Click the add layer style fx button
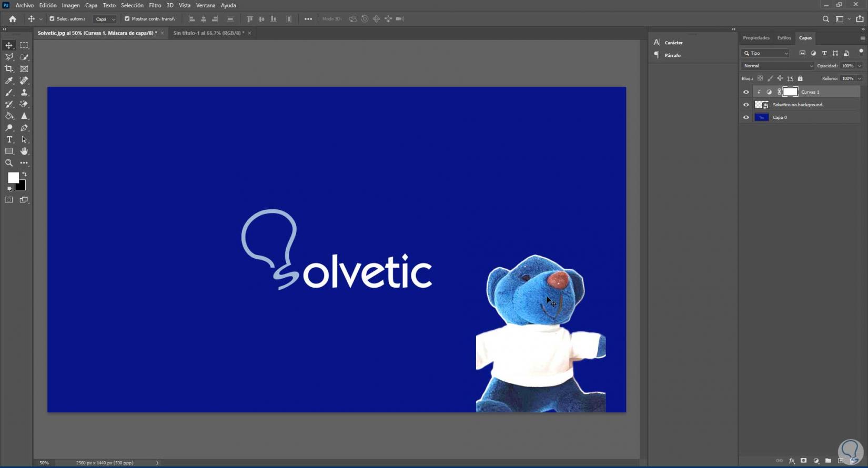This screenshot has height=468, width=868. 791,461
